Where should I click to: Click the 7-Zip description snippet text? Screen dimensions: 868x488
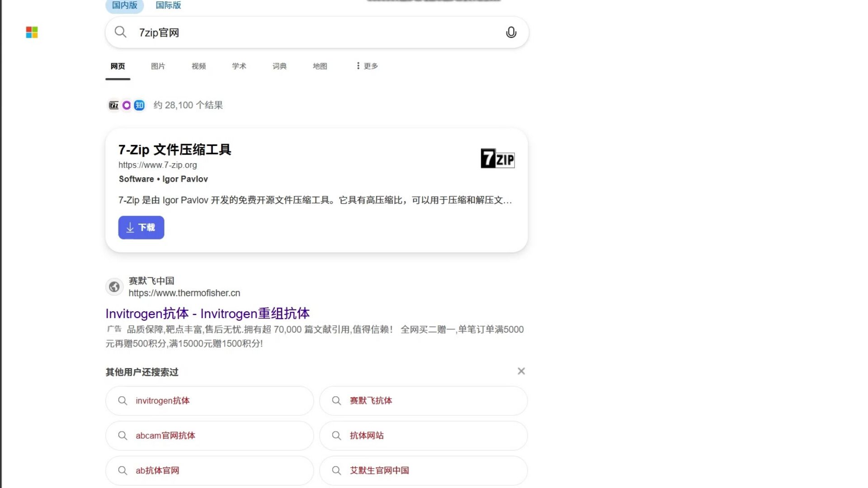tap(315, 200)
